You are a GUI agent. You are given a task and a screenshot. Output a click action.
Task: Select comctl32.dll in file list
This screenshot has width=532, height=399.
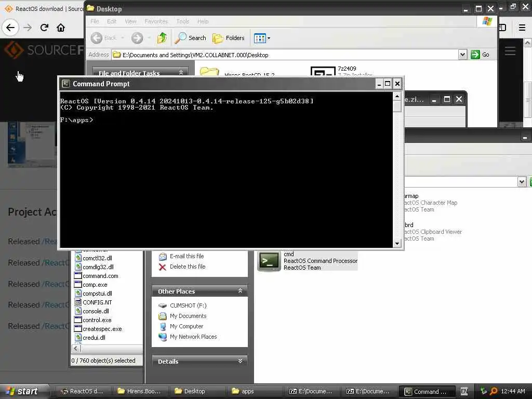pos(94,258)
